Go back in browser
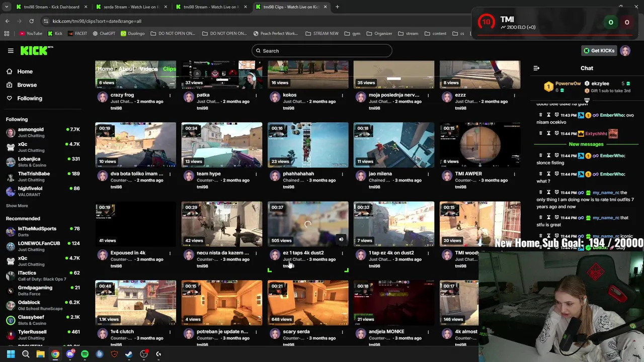 pyautogui.click(x=7, y=21)
